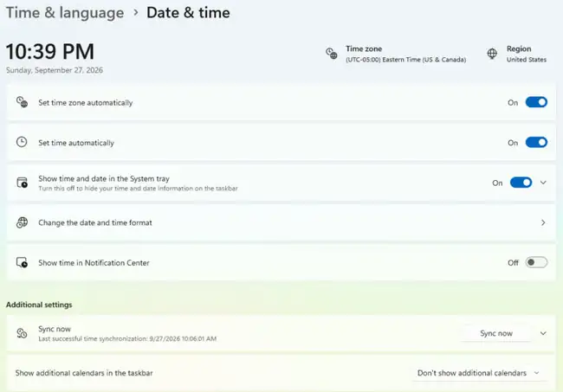Viewport: 563px width, 392px height.
Task: Click Show additional calendars in the taskbar label
Action: coord(84,373)
